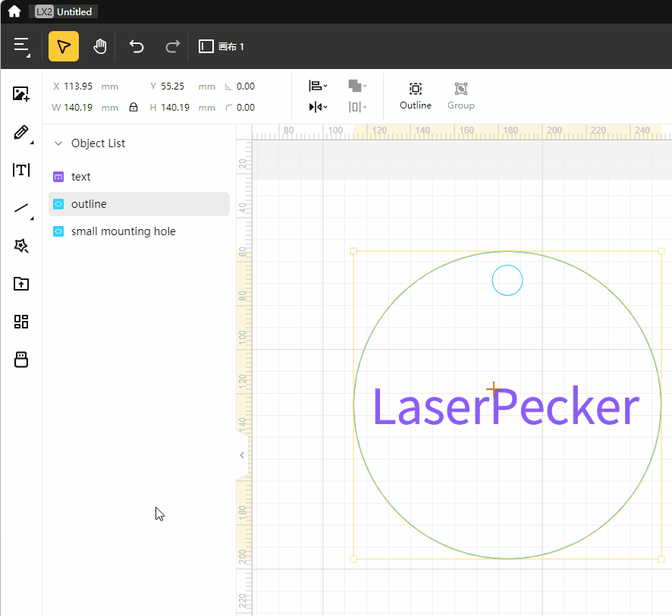The height and width of the screenshot is (616, 672).
Task: Select the LaserPecker text on canvas
Action: pos(506,407)
